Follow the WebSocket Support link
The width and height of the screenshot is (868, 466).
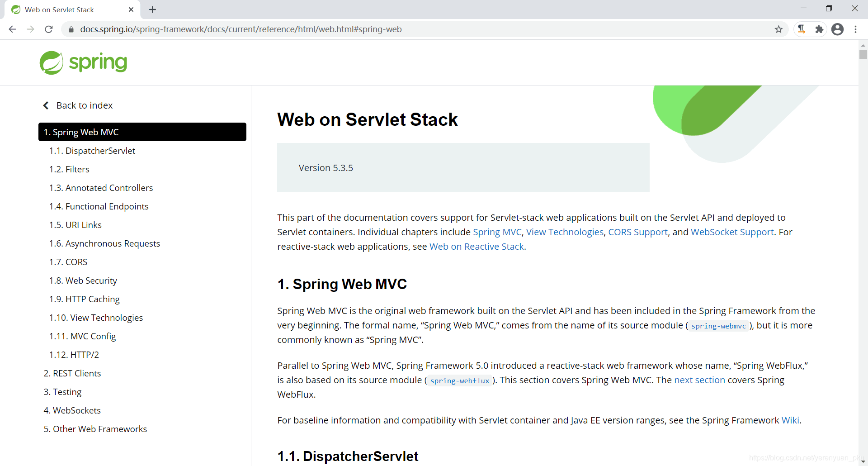pos(732,232)
